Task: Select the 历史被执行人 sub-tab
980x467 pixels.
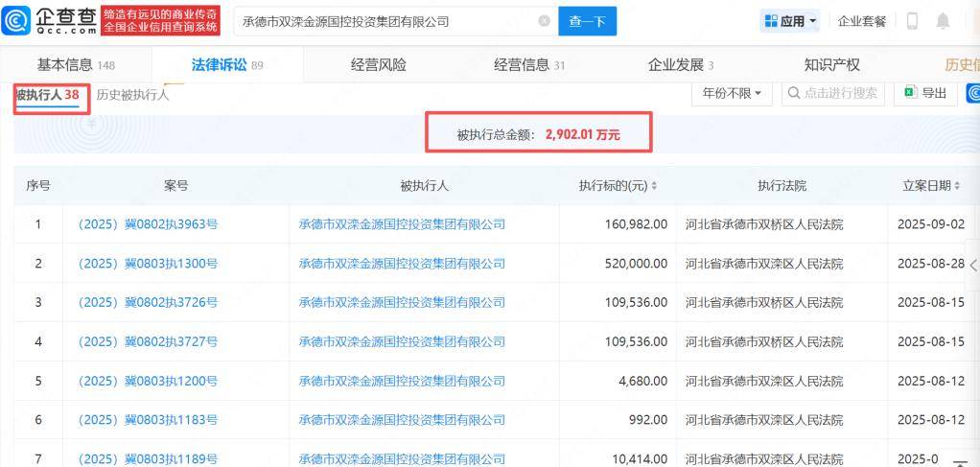Action: tap(132, 95)
